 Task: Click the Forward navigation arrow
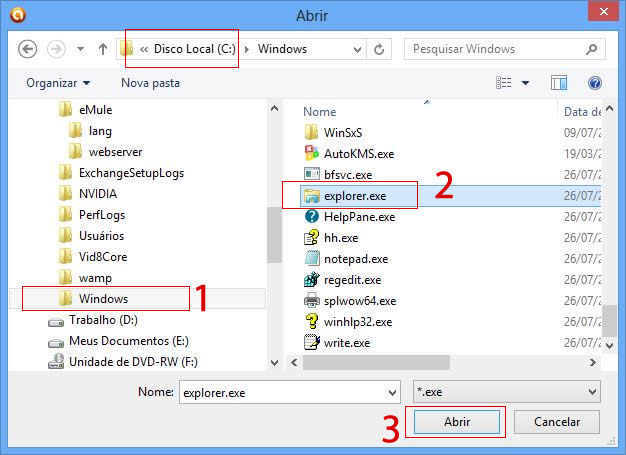pyautogui.click(x=56, y=49)
